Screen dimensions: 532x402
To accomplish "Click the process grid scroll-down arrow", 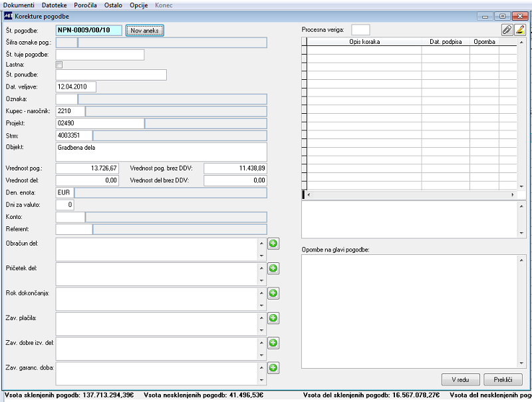I will pos(521,186).
